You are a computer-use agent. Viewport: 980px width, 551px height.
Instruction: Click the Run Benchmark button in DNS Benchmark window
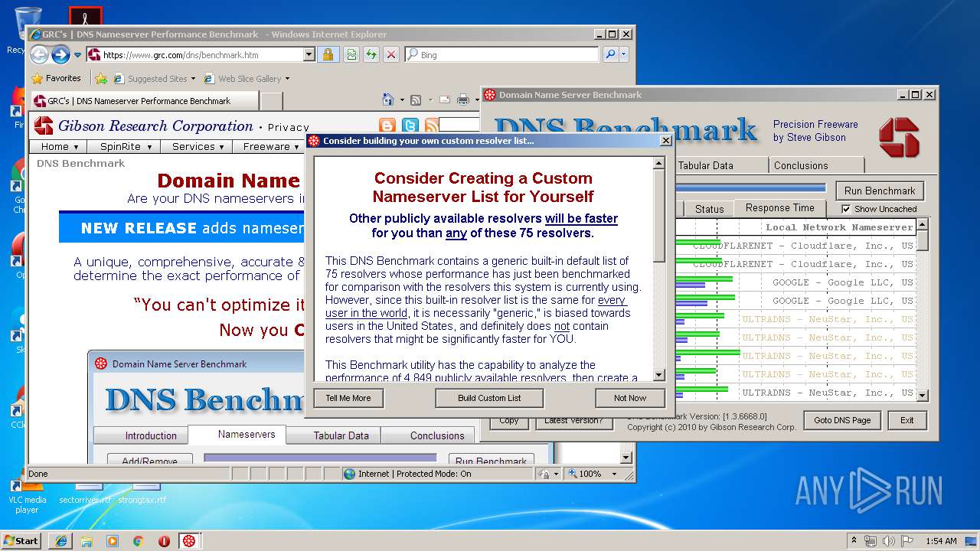880,191
